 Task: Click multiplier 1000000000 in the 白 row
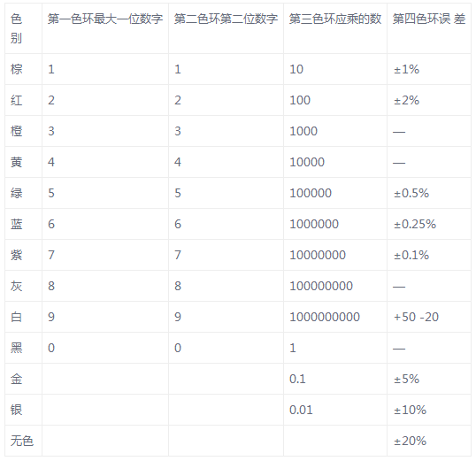(x=325, y=318)
